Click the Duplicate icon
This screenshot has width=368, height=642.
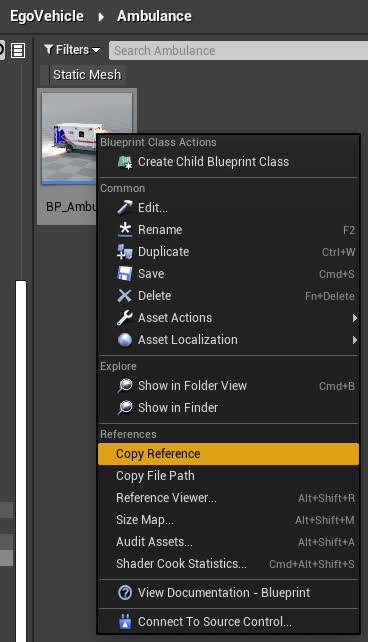tap(125, 252)
